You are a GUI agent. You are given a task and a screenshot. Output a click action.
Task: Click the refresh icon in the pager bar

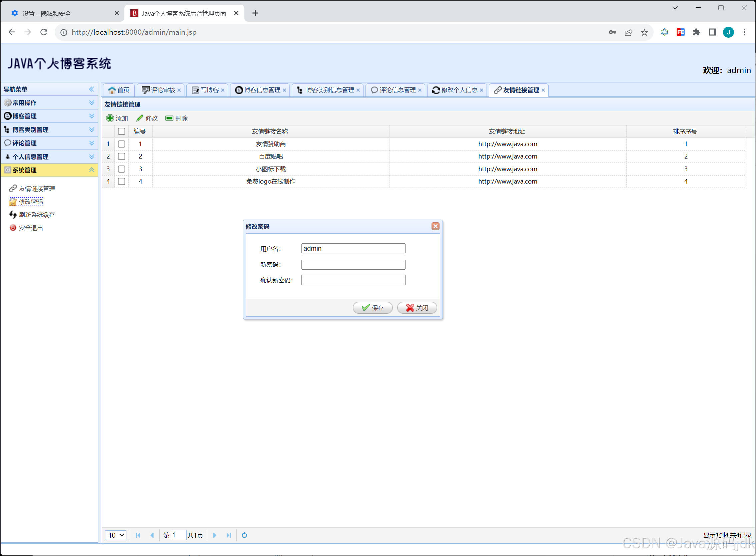point(244,535)
